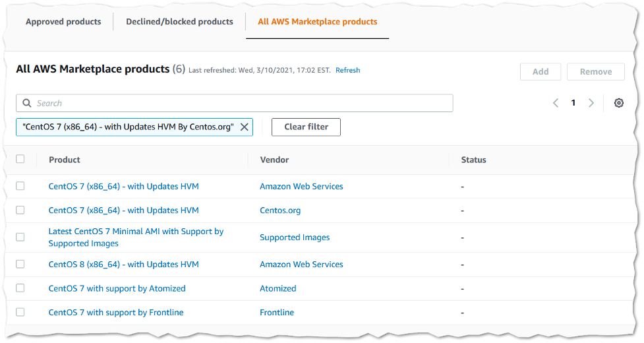Open the Centos.org vendor link

(x=280, y=210)
